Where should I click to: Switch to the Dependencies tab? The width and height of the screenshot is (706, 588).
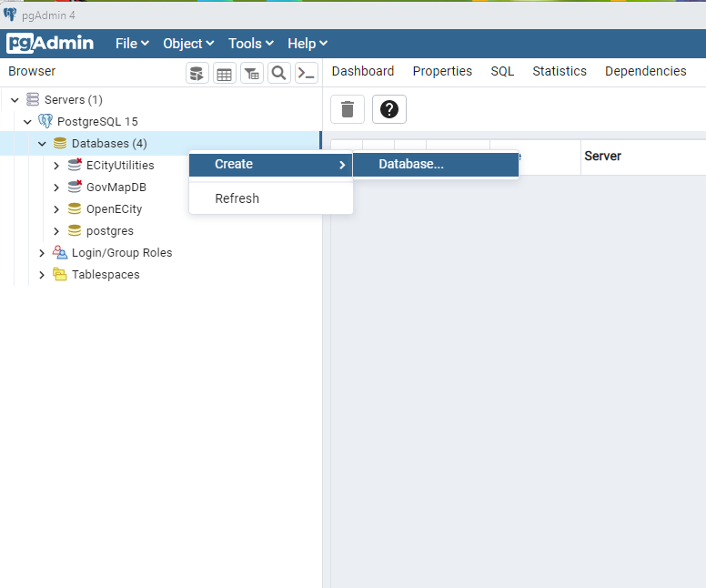pyautogui.click(x=646, y=71)
